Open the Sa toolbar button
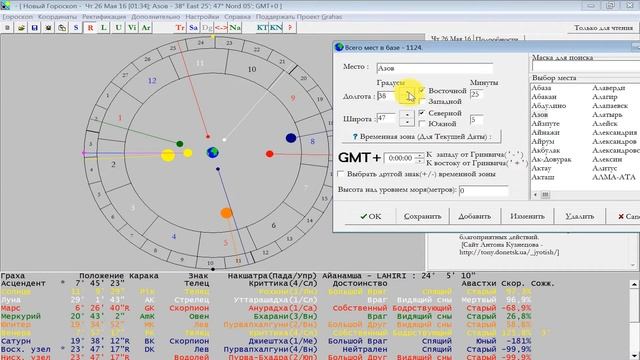Screen dimensions: 640x360 tap(193, 28)
